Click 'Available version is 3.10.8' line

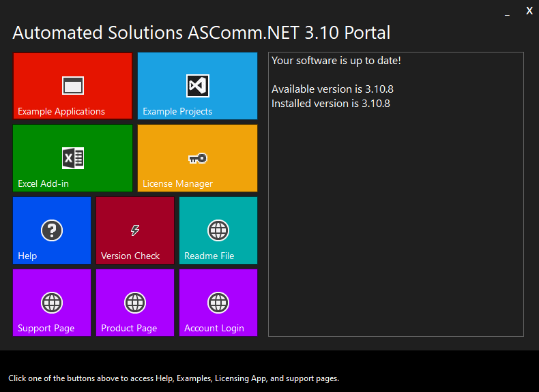point(332,89)
